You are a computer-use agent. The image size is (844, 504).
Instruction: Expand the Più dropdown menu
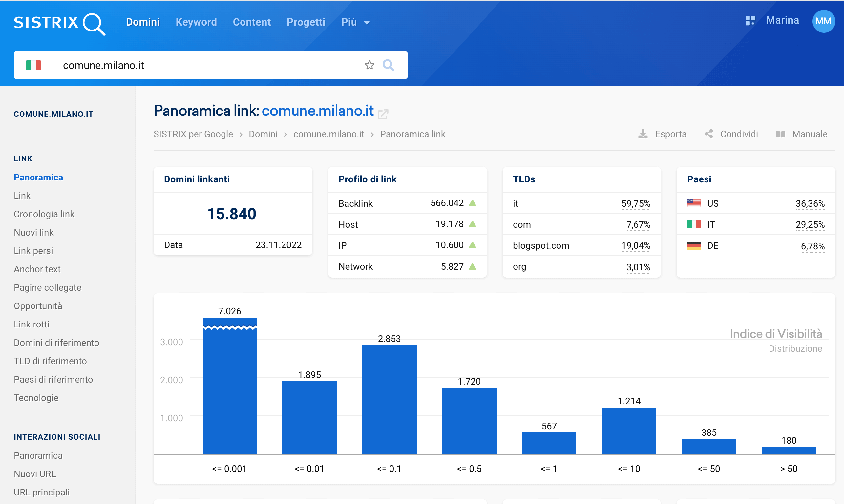[355, 22]
